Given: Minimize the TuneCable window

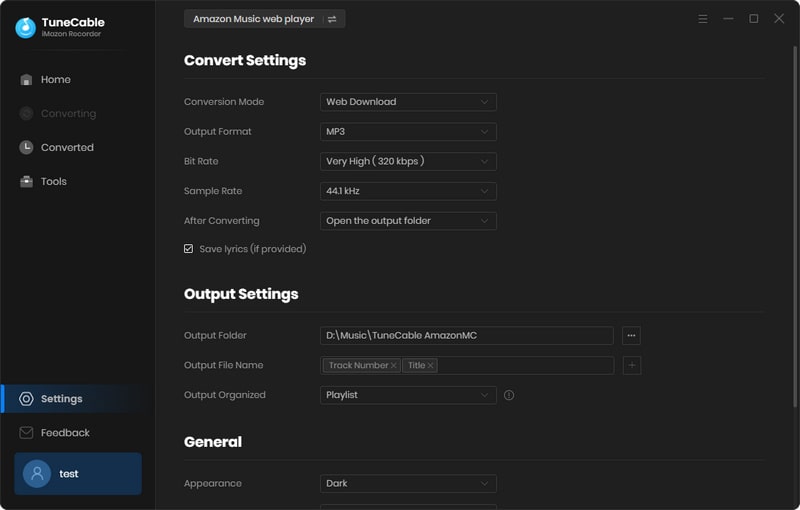Looking at the screenshot, I should pyautogui.click(x=729, y=19).
